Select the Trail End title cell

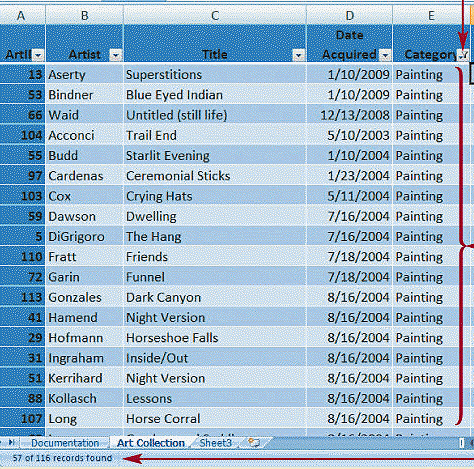tap(215, 135)
